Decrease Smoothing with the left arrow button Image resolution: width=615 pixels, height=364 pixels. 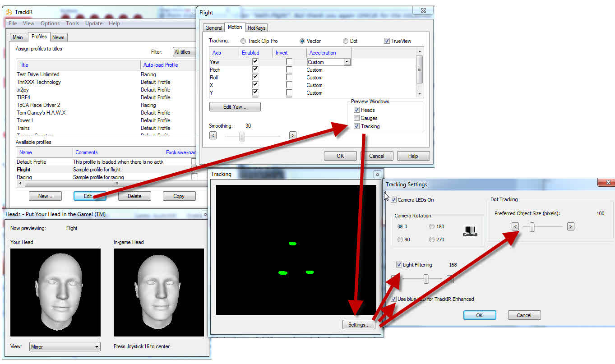tap(213, 135)
